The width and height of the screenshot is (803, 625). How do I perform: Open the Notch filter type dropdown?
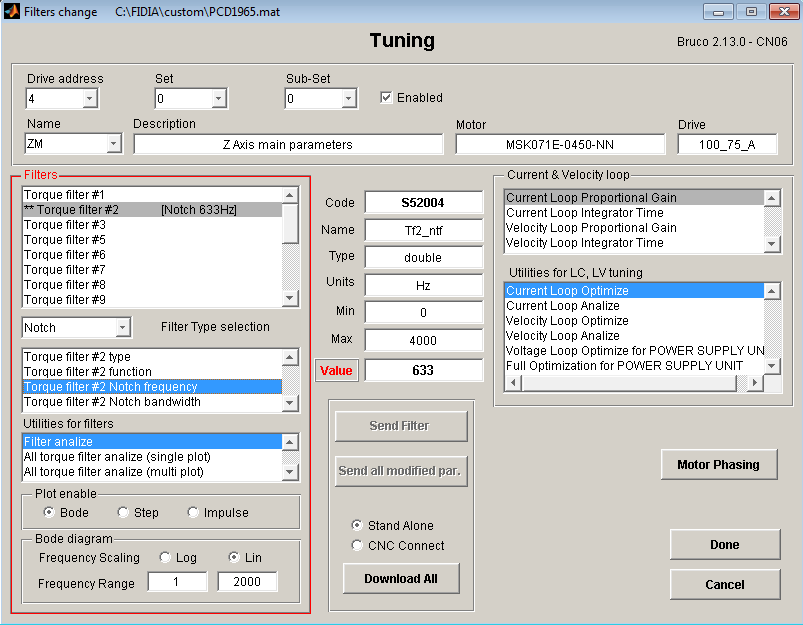122,328
